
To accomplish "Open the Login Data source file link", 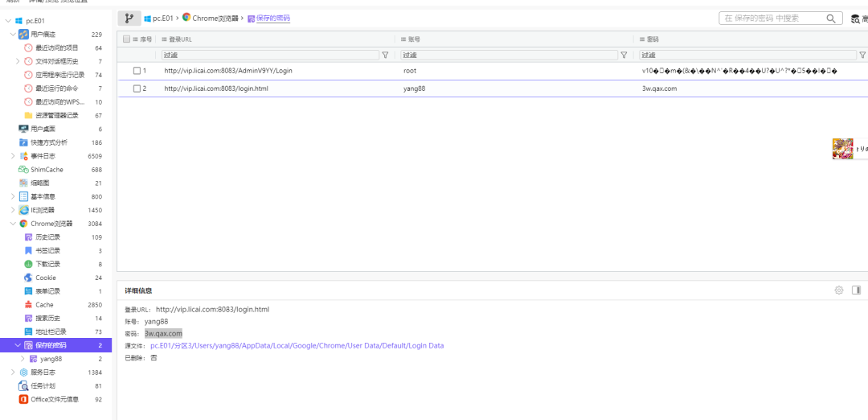I will (x=297, y=346).
